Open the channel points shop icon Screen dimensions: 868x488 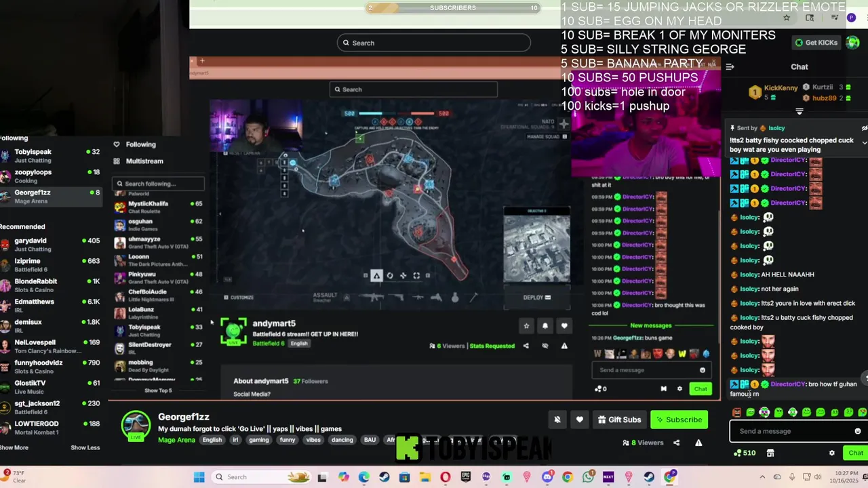click(x=770, y=453)
